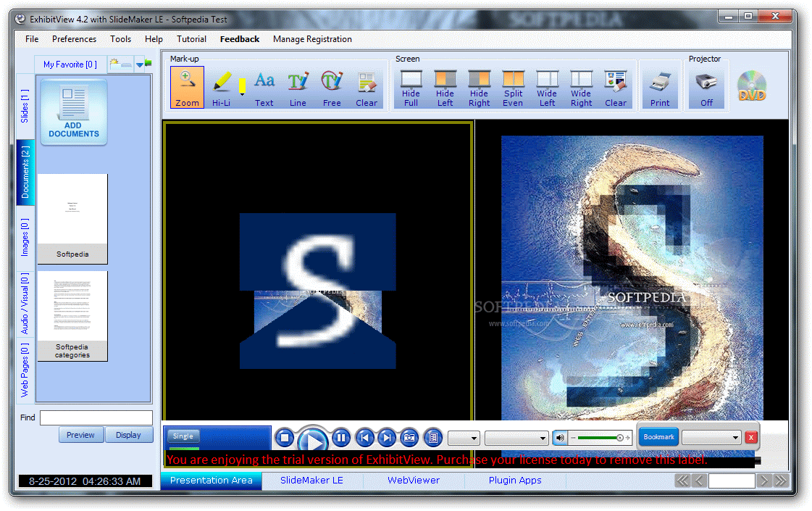The image size is (812, 511).
Task: Select the Zoom mark-up tool
Action: pos(187,88)
